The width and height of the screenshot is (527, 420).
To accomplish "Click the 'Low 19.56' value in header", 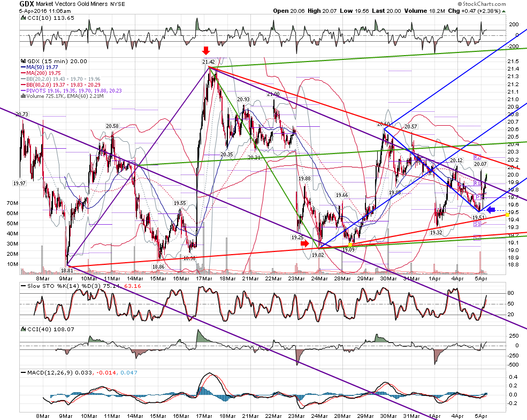I will 354,11.
